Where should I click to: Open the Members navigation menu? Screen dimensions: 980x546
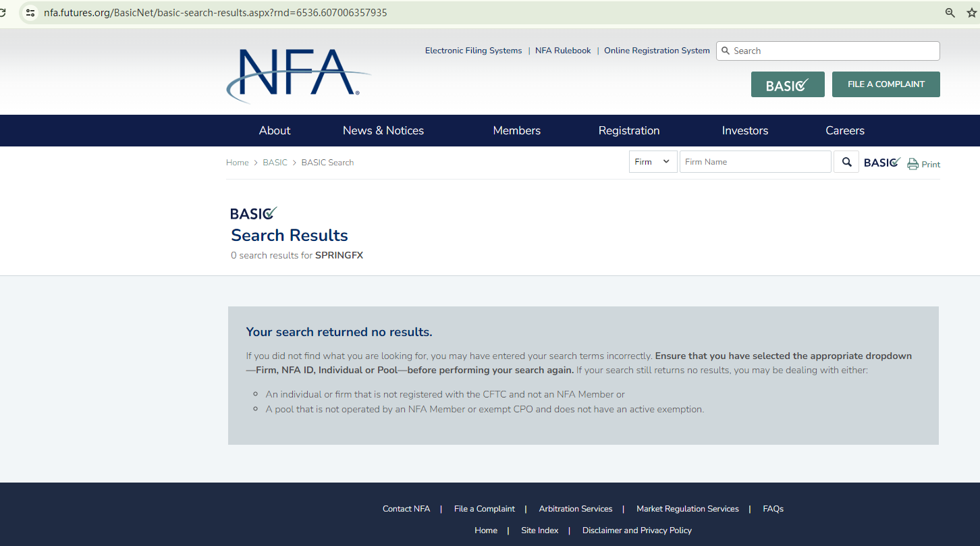tap(516, 131)
